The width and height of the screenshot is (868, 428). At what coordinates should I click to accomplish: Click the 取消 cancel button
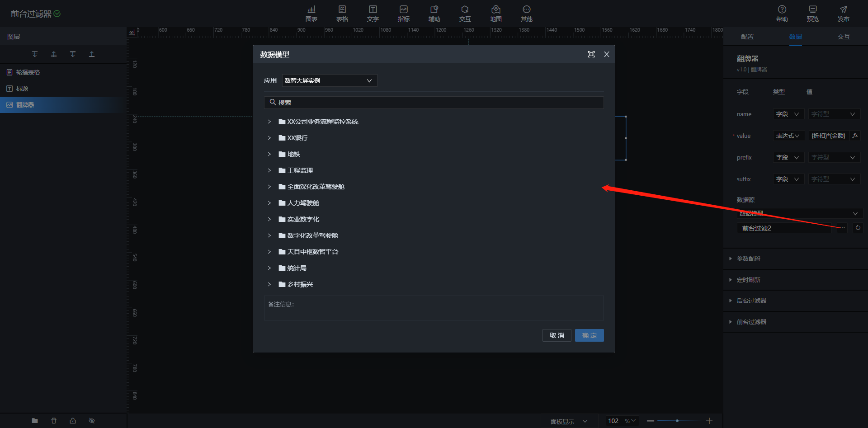point(557,335)
